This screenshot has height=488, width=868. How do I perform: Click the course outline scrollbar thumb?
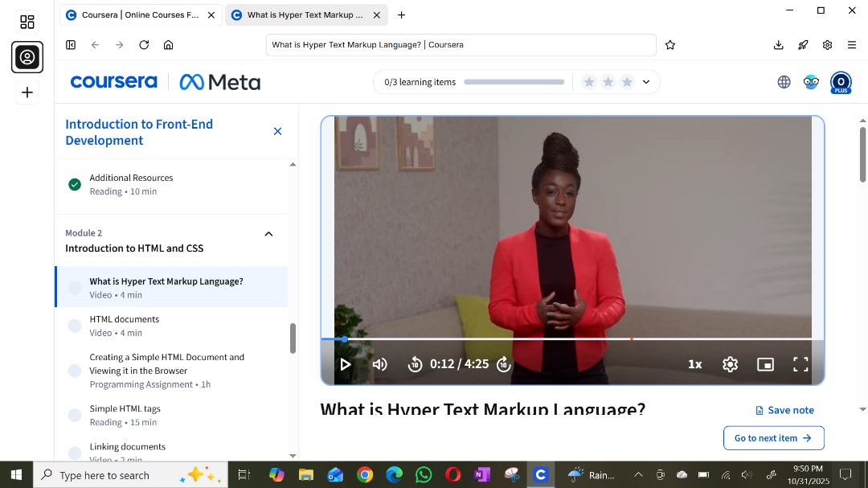coord(293,338)
